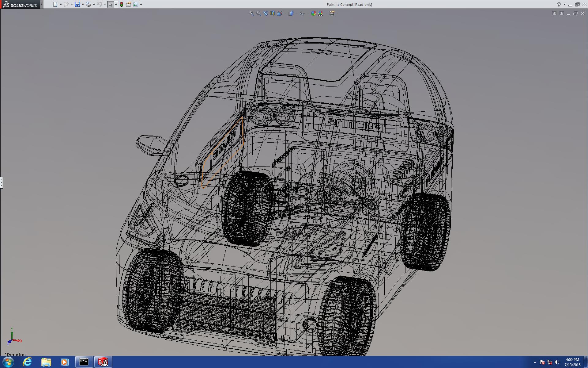This screenshot has width=588, height=368.
Task: Expand the New document dropdown arrow
Action: [x=61, y=5]
